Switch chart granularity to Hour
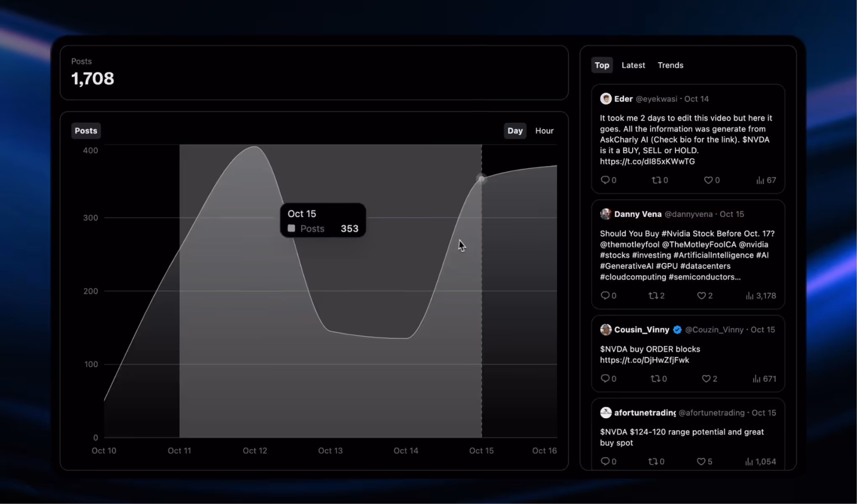 (x=544, y=131)
